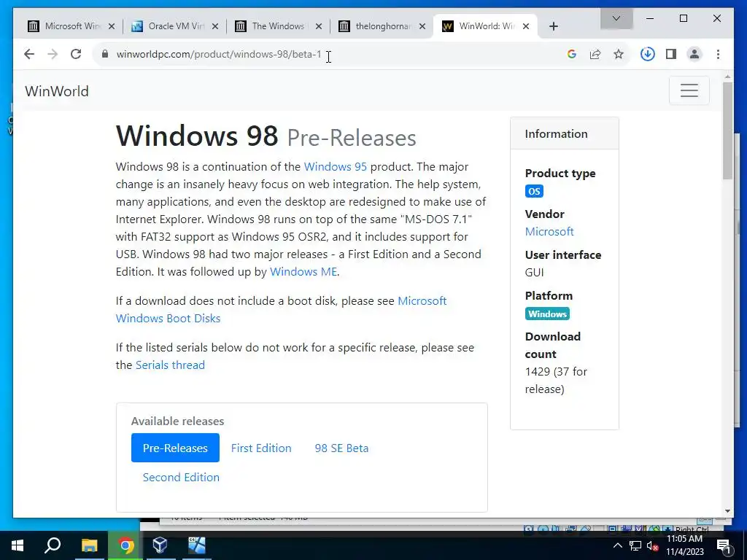Close the WinWorld tab

click(525, 26)
